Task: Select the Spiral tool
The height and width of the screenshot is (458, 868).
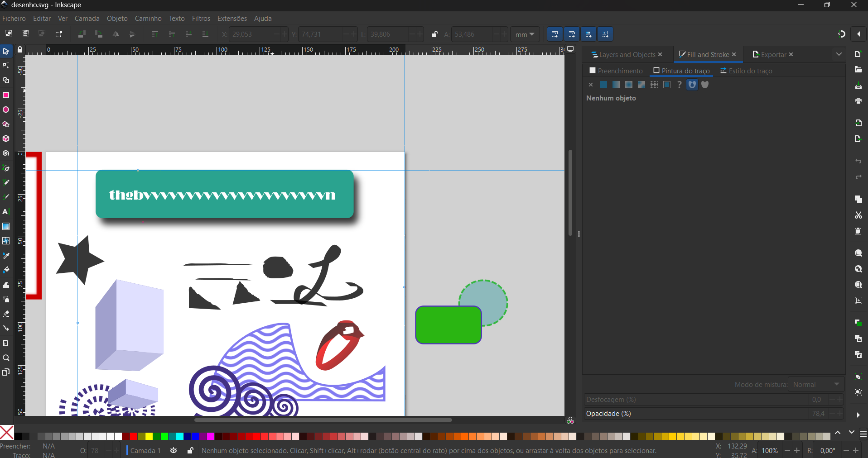Action: [6, 153]
